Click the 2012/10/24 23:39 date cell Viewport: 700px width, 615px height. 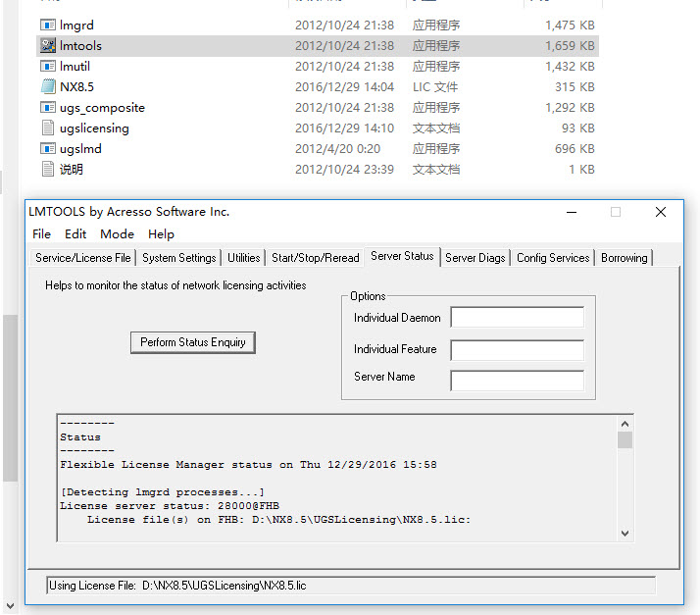[x=344, y=170]
